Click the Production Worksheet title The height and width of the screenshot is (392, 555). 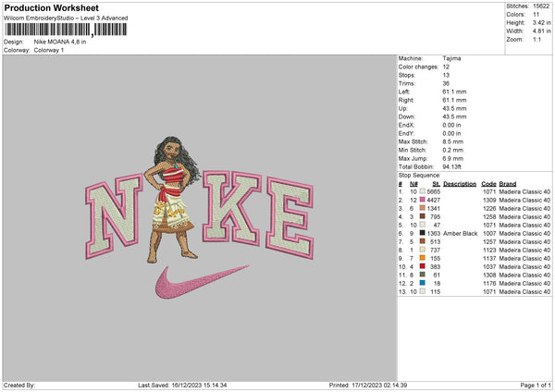[52, 7]
